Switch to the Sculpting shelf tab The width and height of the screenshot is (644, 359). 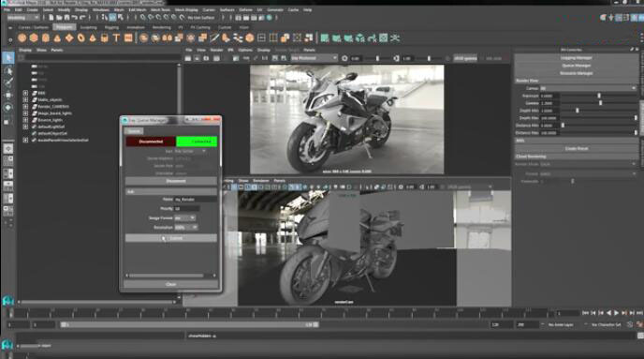click(x=88, y=27)
